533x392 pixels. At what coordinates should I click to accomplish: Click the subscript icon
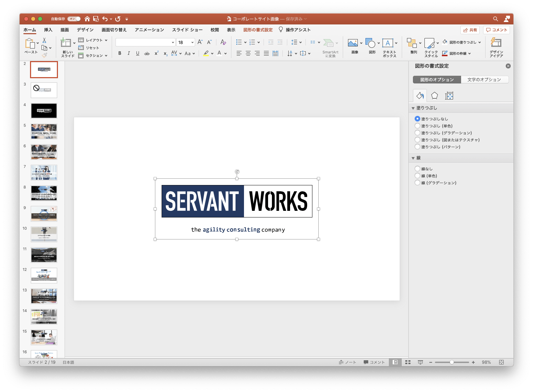(x=165, y=53)
